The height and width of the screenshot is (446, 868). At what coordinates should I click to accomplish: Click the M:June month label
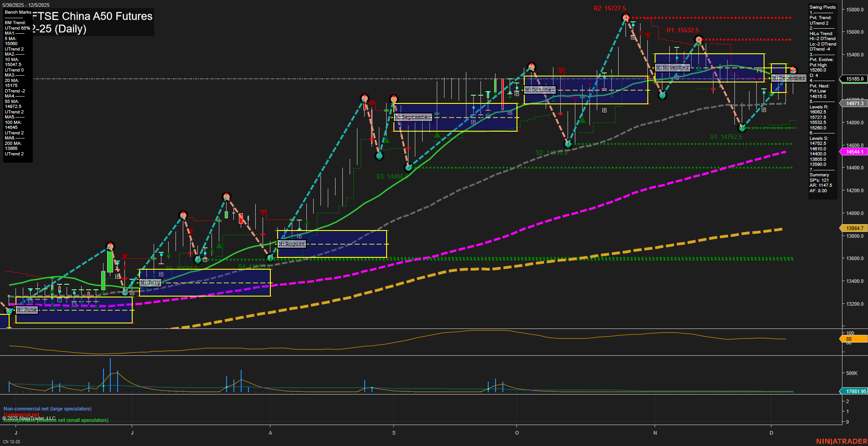pos(26,310)
